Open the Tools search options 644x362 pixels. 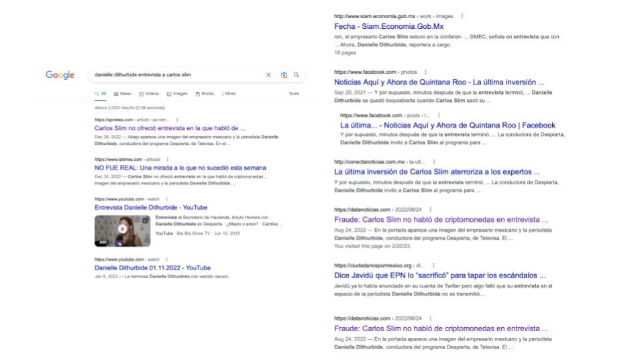tap(294, 94)
